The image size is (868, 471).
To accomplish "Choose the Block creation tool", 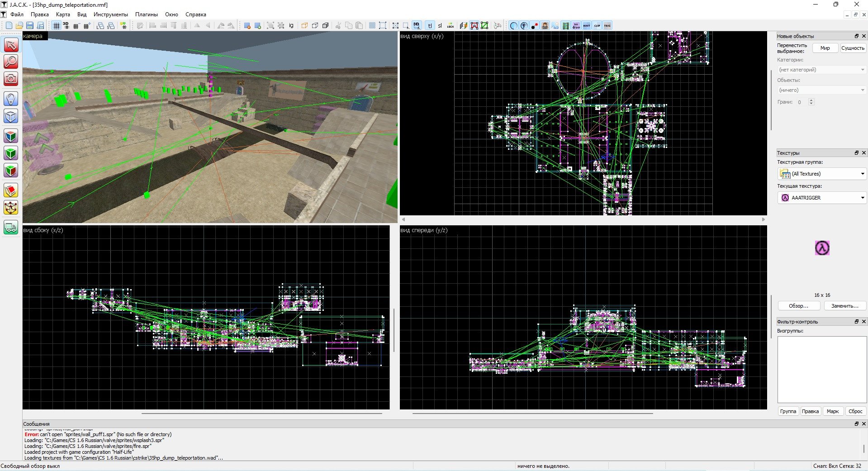I will coord(11,116).
